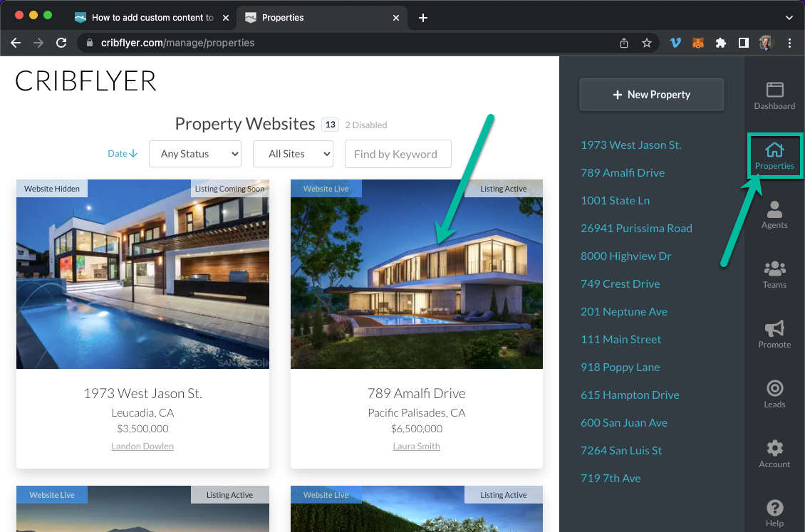805x532 pixels.
Task: Open the Dashboard section in sidebar
Action: [x=774, y=96]
